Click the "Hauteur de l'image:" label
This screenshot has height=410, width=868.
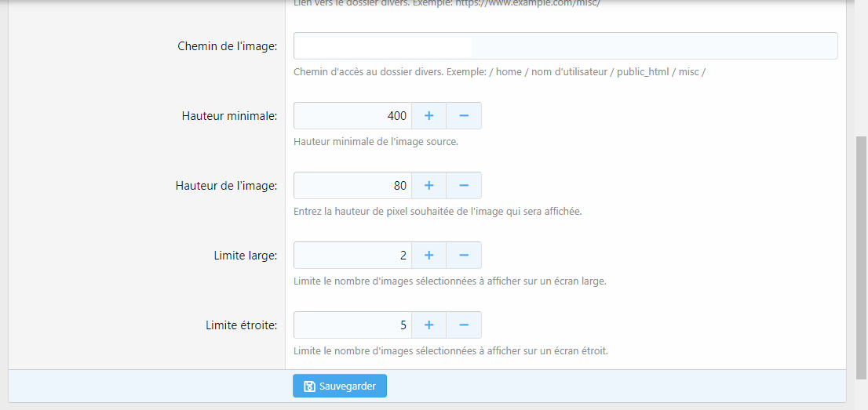226,186
